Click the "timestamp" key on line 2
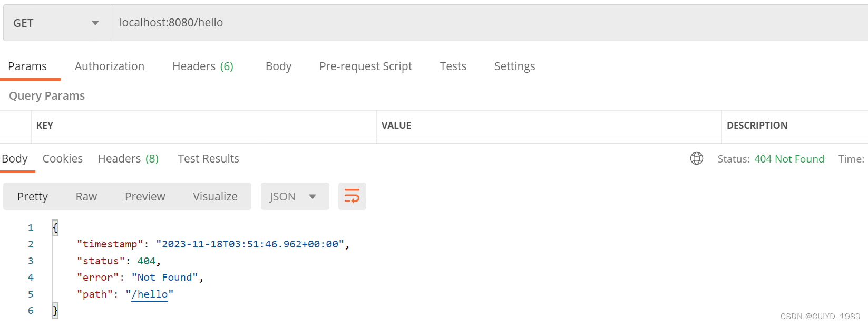This screenshot has width=868, height=325. coord(110,244)
